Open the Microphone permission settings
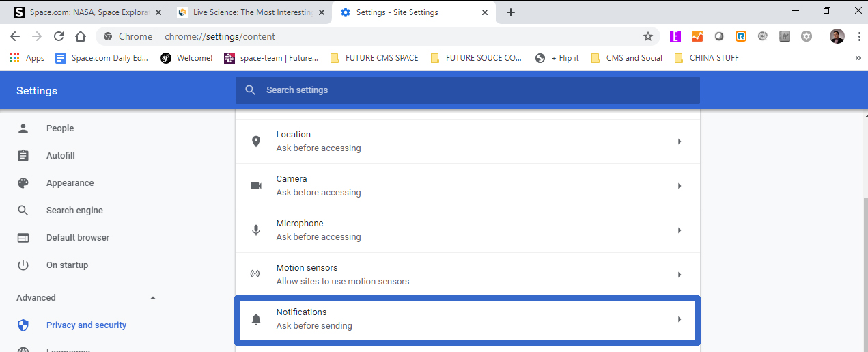This screenshot has height=352, width=868. 467,230
